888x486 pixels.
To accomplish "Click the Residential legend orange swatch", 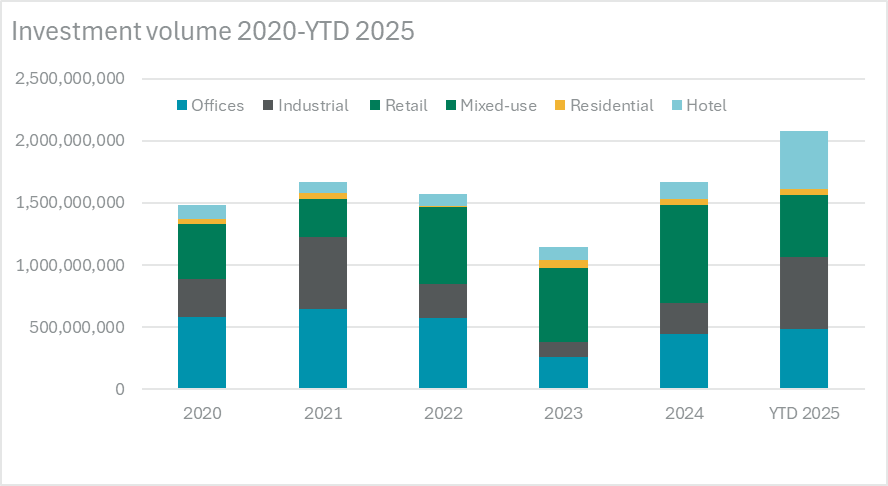I will [x=560, y=106].
